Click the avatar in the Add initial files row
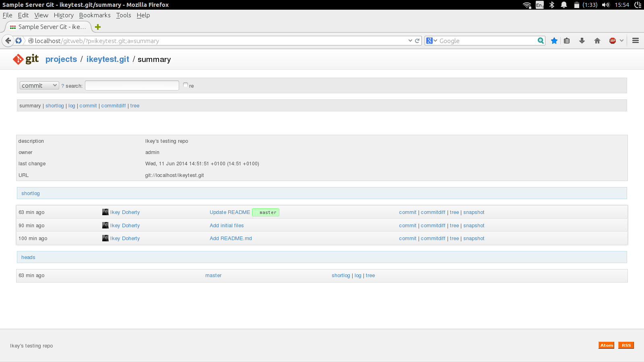Screen dimensions: 644x362 pos(105,225)
